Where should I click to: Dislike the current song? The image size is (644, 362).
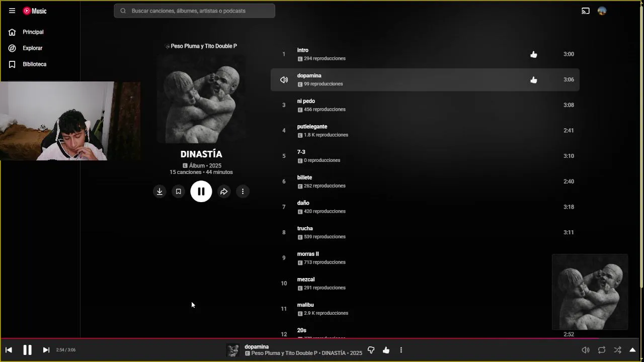pyautogui.click(x=371, y=350)
